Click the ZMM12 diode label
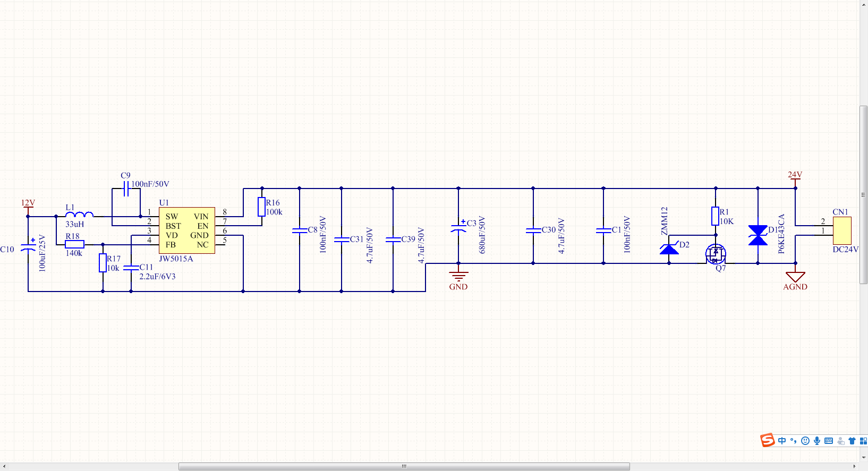This screenshot has height=471, width=868. (664, 221)
